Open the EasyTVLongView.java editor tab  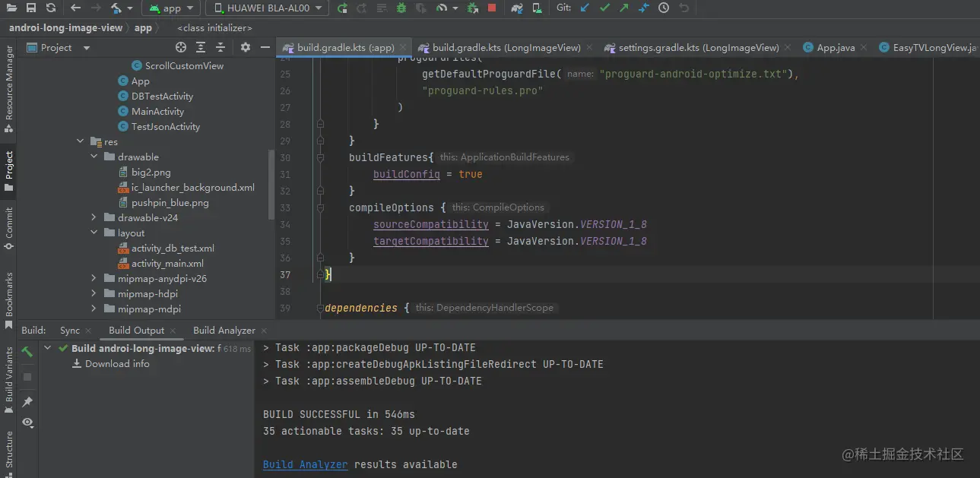pos(927,47)
